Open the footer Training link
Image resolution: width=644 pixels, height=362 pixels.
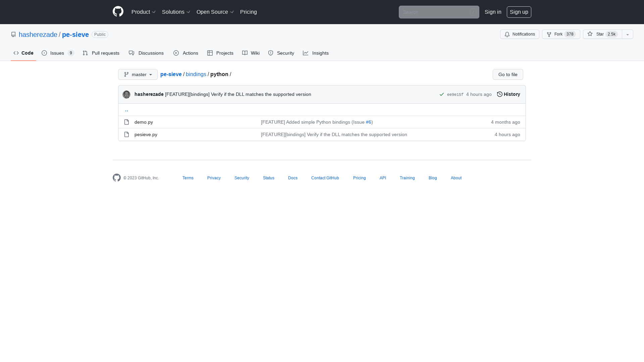[407, 178]
